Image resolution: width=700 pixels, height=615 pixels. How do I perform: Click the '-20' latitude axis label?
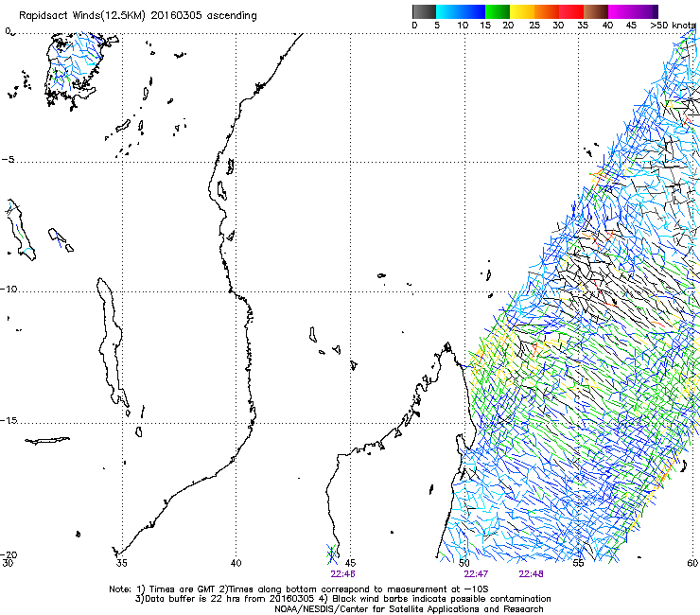[x=9, y=554]
